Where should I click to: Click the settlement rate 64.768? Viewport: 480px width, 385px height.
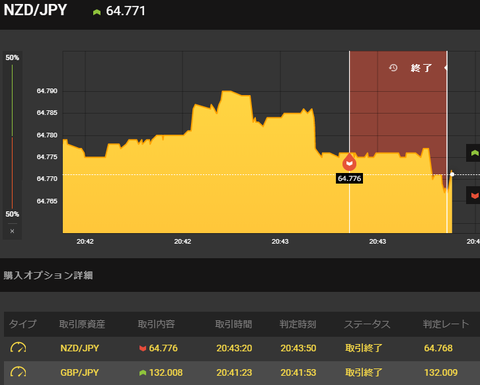438,348
